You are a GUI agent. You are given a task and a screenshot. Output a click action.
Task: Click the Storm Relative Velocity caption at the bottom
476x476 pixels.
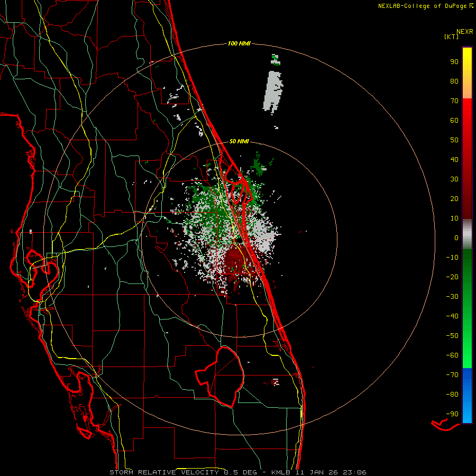(x=237, y=472)
